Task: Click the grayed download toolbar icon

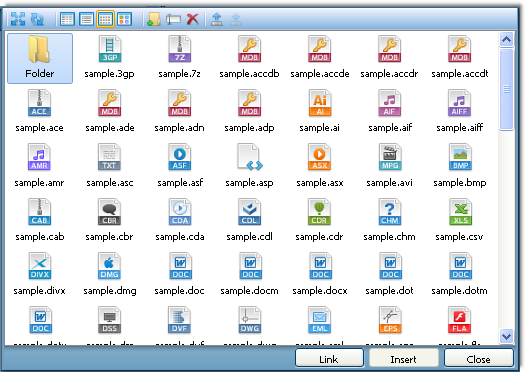Action: pyautogui.click(x=235, y=19)
